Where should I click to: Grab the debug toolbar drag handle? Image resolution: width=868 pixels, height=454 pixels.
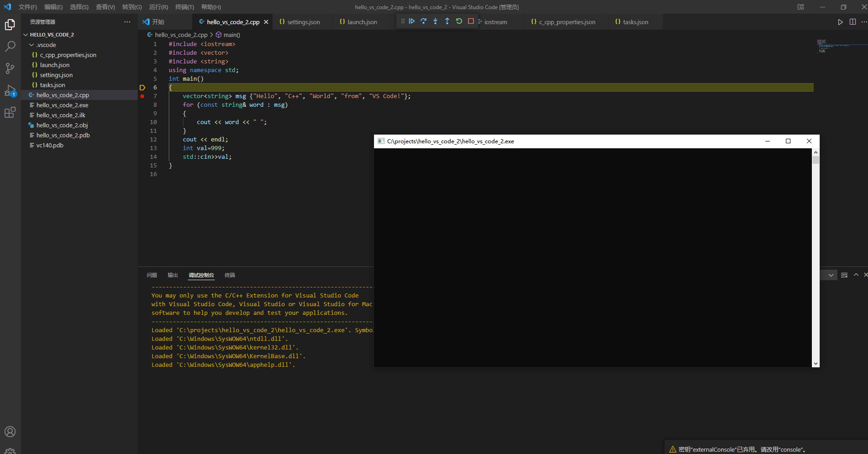click(x=403, y=21)
